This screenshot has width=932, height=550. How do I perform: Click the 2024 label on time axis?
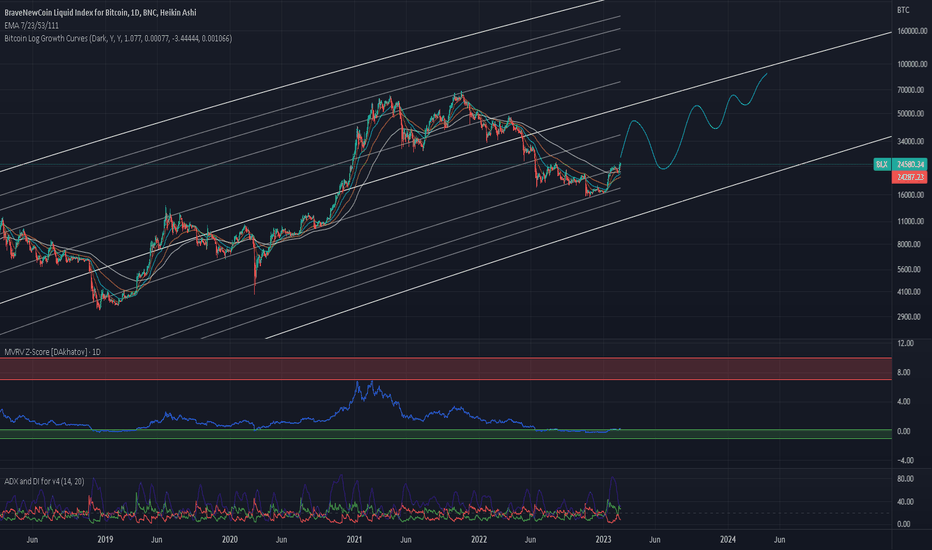click(x=728, y=540)
